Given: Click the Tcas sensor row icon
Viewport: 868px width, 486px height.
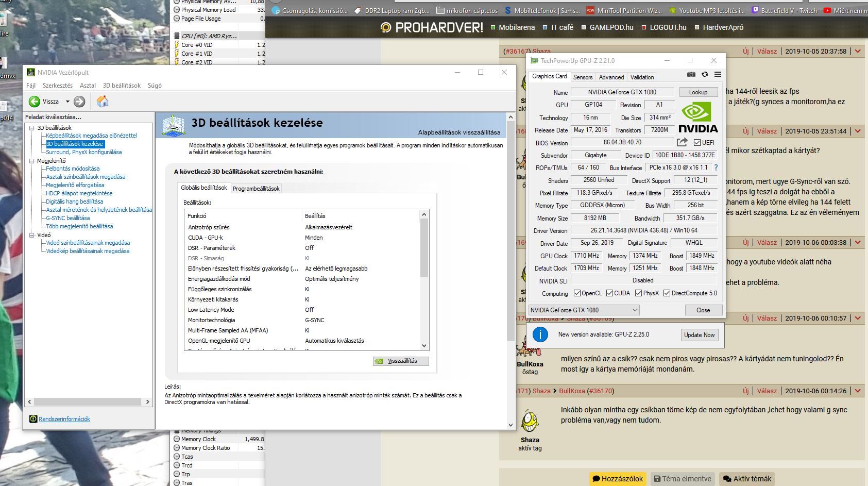Looking at the screenshot, I should pyautogui.click(x=177, y=457).
